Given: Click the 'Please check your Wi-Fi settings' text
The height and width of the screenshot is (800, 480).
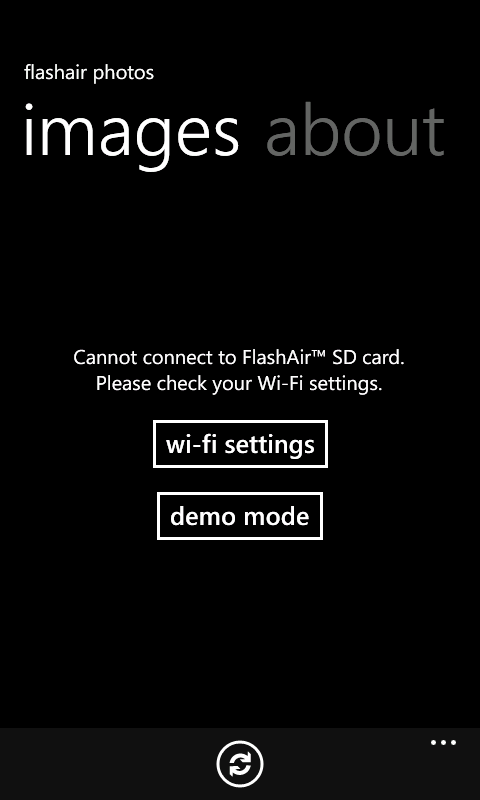Looking at the screenshot, I should [239, 383].
